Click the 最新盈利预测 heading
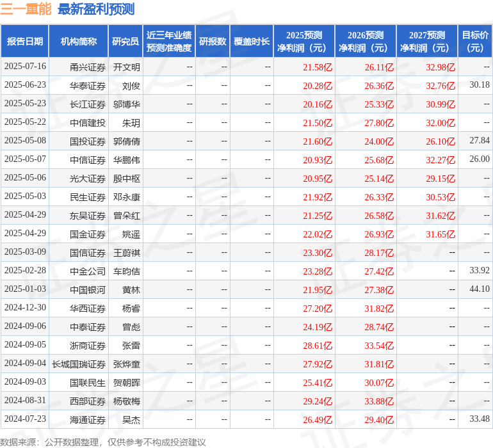Viewport: 493px width, 448px height. tap(96, 9)
